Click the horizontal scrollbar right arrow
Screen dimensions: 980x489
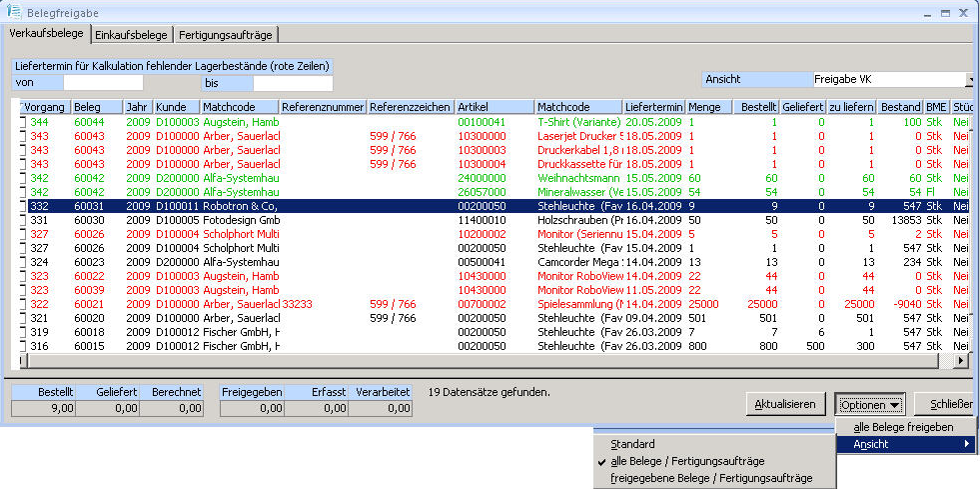tap(961, 360)
